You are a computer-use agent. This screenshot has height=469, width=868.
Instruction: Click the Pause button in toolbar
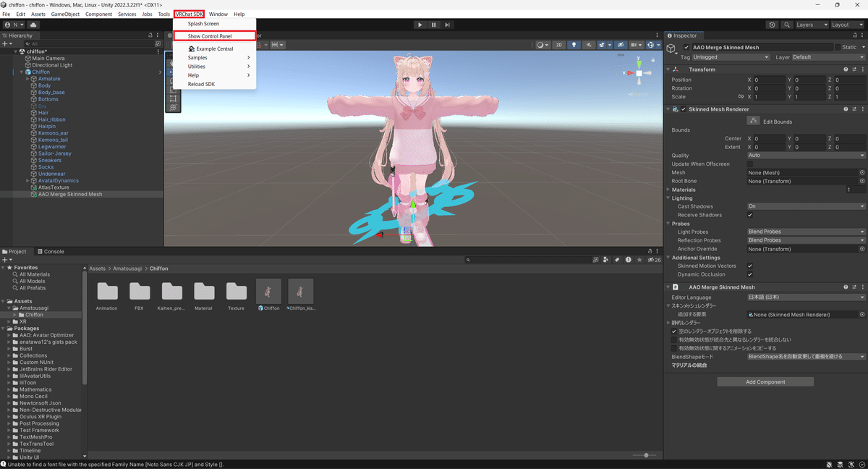434,25
